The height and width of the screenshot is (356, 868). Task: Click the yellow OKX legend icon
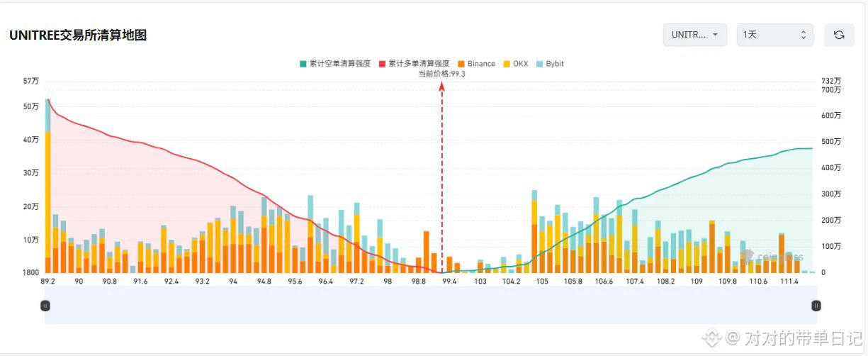pyautogui.click(x=507, y=64)
